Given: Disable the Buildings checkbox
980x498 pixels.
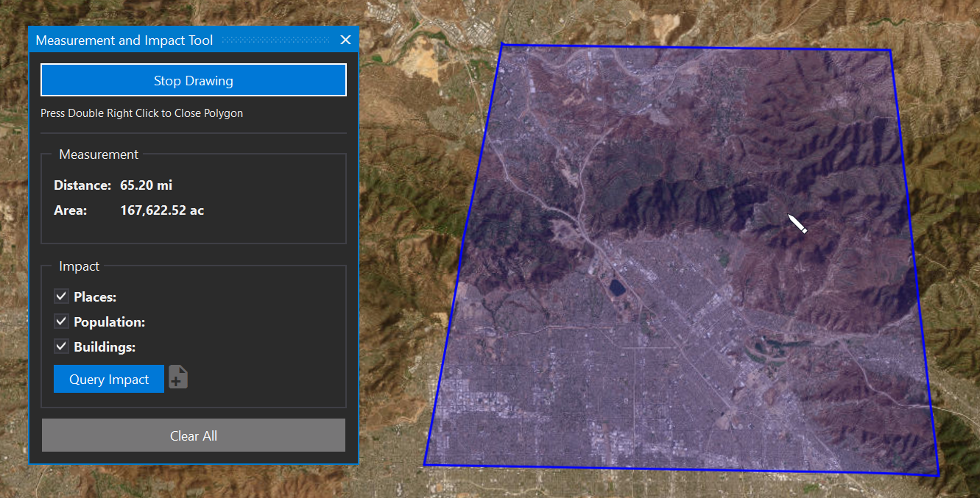Looking at the screenshot, I should click(x=62, y=346).
